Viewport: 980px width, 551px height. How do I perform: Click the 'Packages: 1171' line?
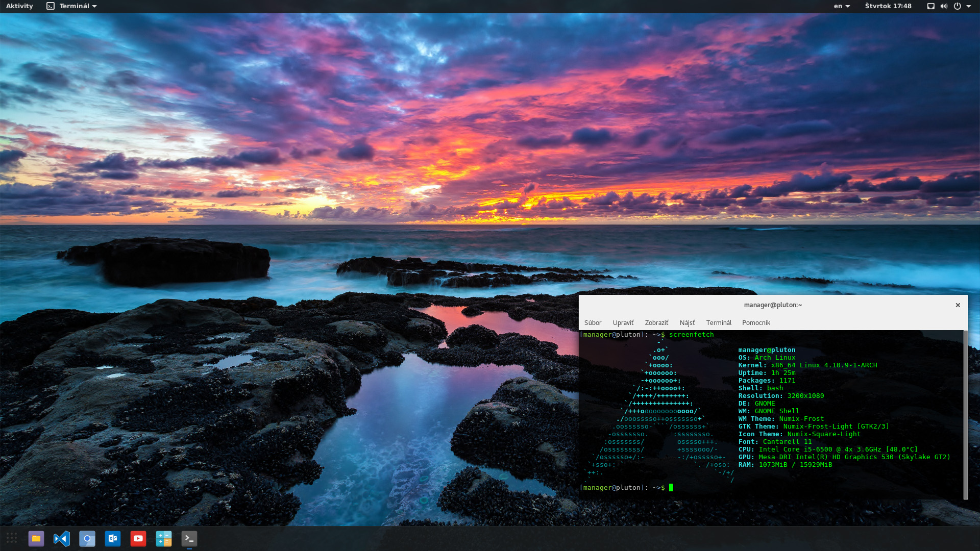(x=767, y=381)
